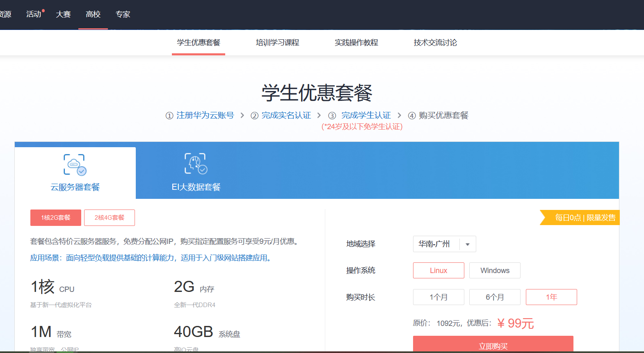The image size is (644, 353).
Task: Switch to the 培训学习课程 tab
Action: point(277,43)
